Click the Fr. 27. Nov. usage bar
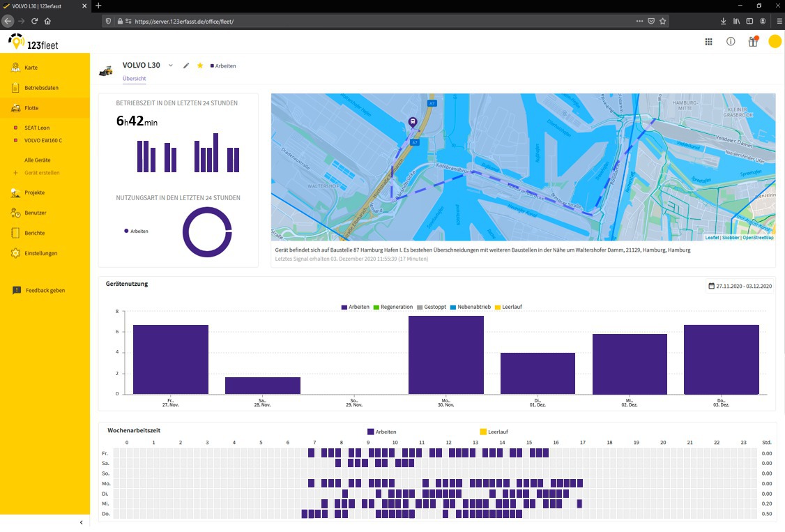The image size is (785, 532). click(171, 359)
